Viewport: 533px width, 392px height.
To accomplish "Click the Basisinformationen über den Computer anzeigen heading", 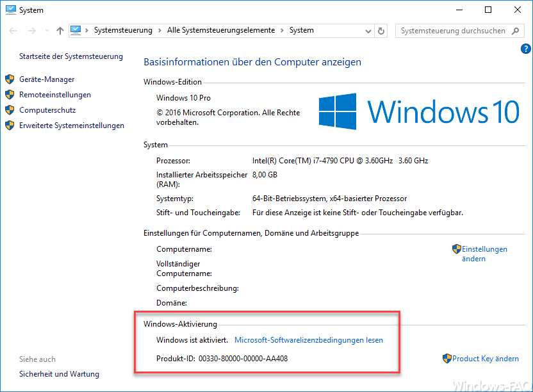I will pos(252,62).
